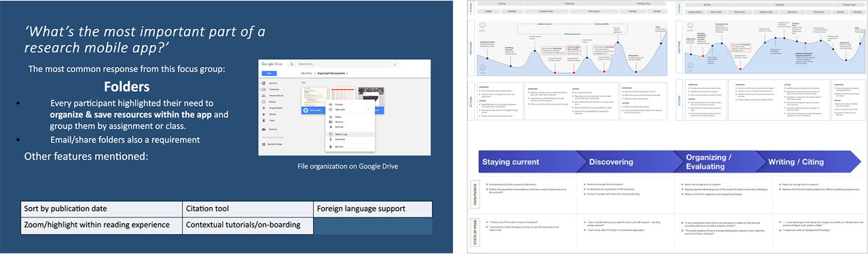The height and width of the screenshot is (254, 868).
Task: Select the Discovering stage chevron
Action: click(628, 162)
